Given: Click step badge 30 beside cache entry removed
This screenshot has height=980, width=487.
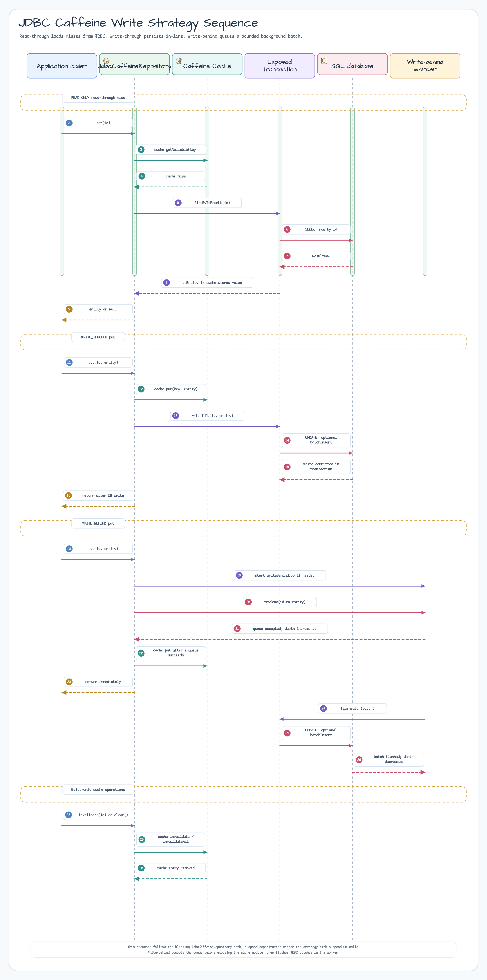Looking at the screenshot, I should [141, 868].
